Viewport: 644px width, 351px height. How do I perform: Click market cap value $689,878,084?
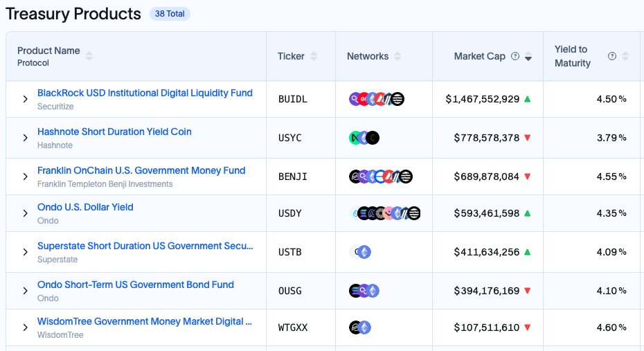point(487,177)
